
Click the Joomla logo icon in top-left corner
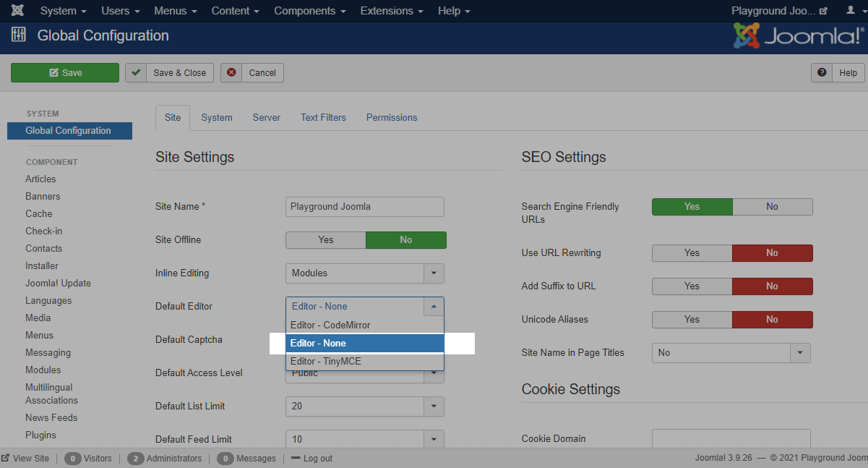coord(18,11)
